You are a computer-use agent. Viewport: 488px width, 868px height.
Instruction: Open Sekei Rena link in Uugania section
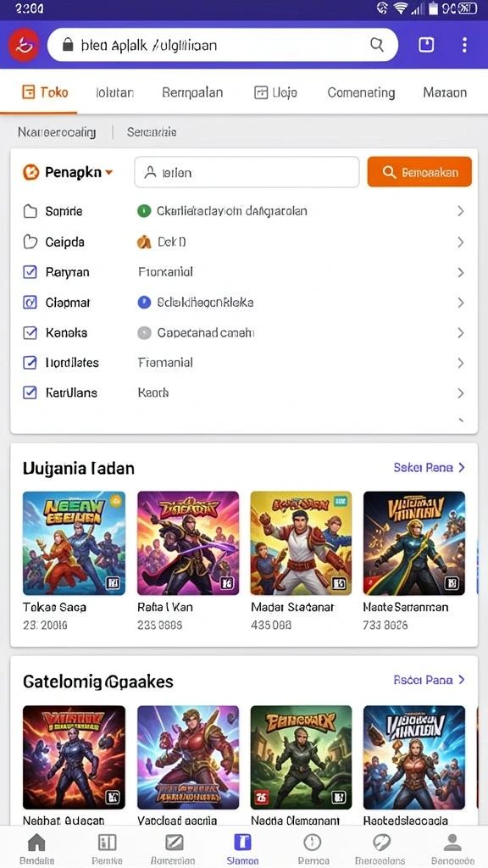430,468
